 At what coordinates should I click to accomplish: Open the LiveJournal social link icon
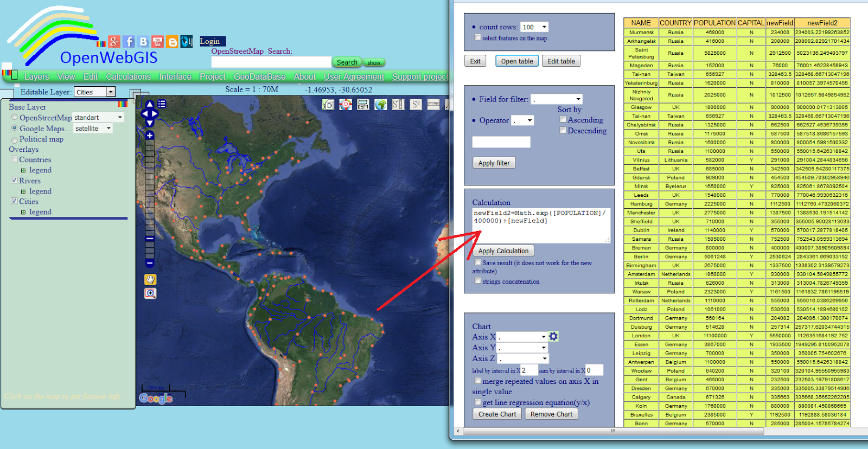click(x=187, y=42)
